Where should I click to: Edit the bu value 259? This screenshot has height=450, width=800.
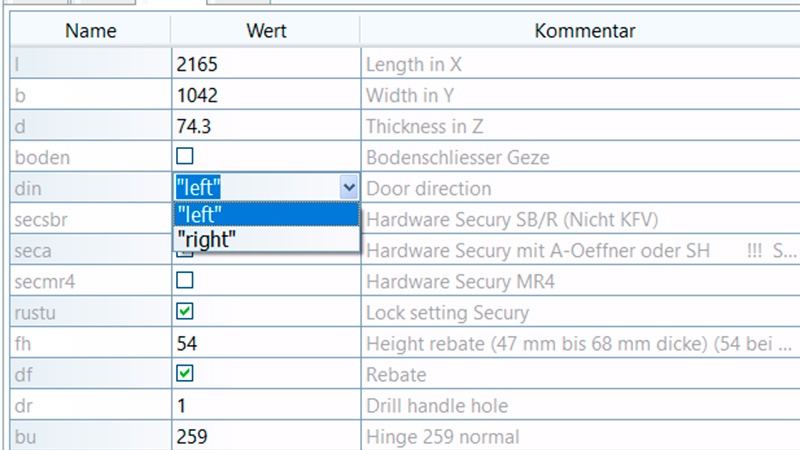click(x=266, y=436)
